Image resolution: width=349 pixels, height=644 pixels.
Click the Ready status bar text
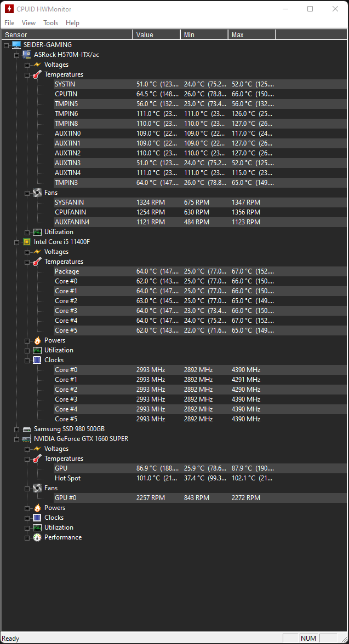[x=11, y=638]
